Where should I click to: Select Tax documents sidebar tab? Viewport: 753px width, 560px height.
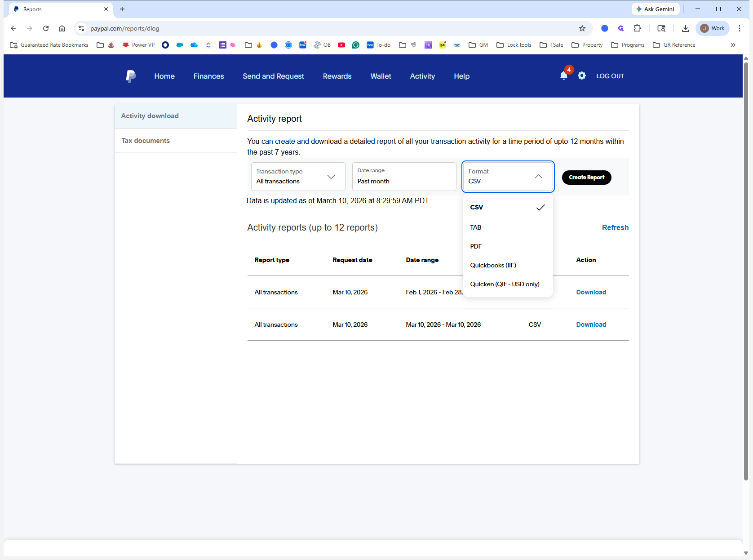[x=176, y=141]
